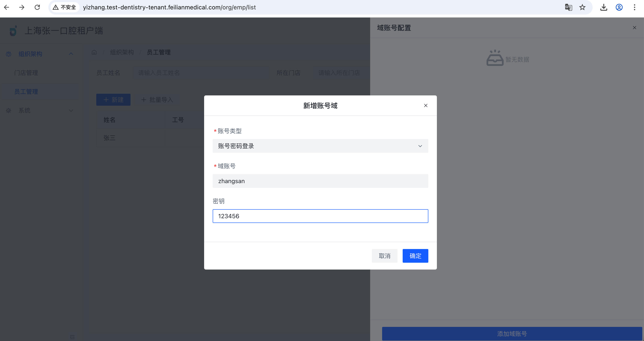Click the 所在门店 search input
This screenshot has width=644, height=341.
click(x=341, y=73)
